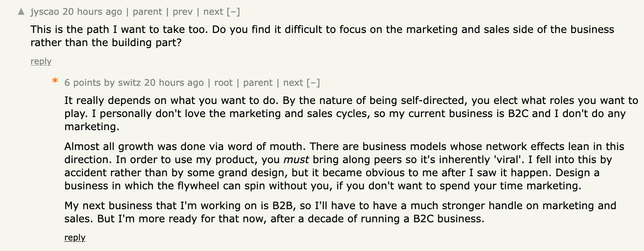Reply to the switz comment
This screenshot has height=251, width=644.
[x=75, y=238]
